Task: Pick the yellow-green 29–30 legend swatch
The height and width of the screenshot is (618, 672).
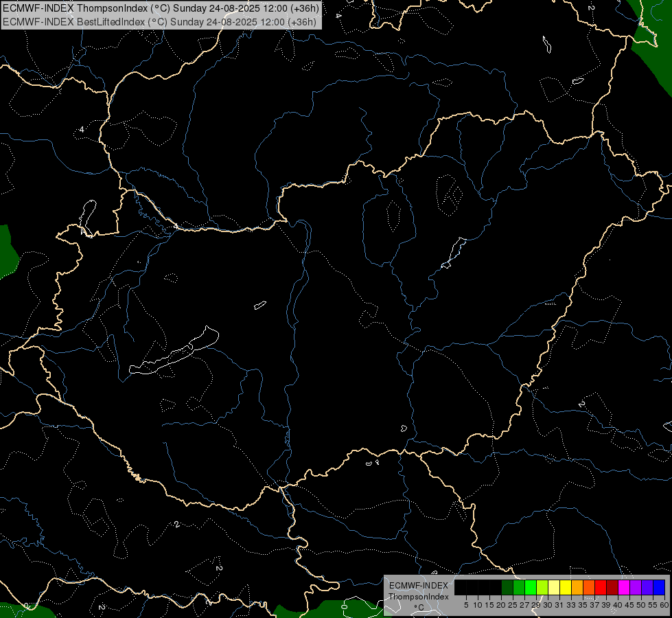Action: [x=542, y=587]
